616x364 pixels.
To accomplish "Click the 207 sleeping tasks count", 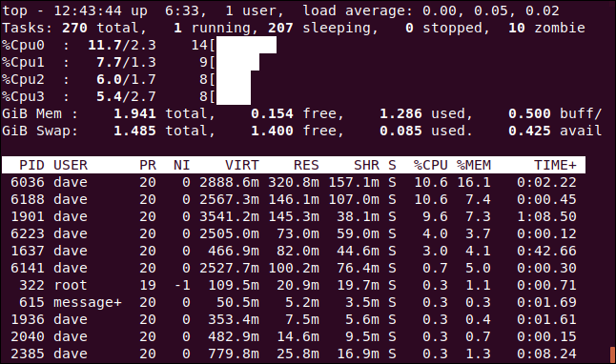I will coord(280,29).
